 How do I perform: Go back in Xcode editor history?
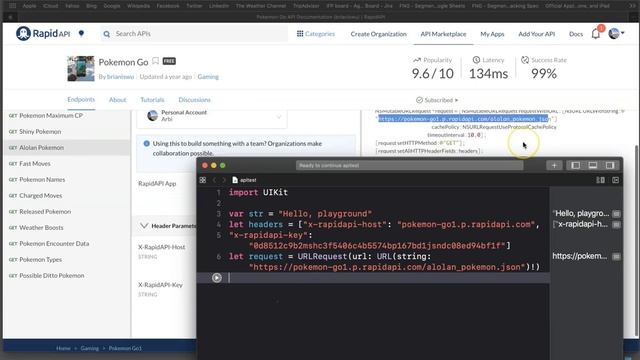214,180
